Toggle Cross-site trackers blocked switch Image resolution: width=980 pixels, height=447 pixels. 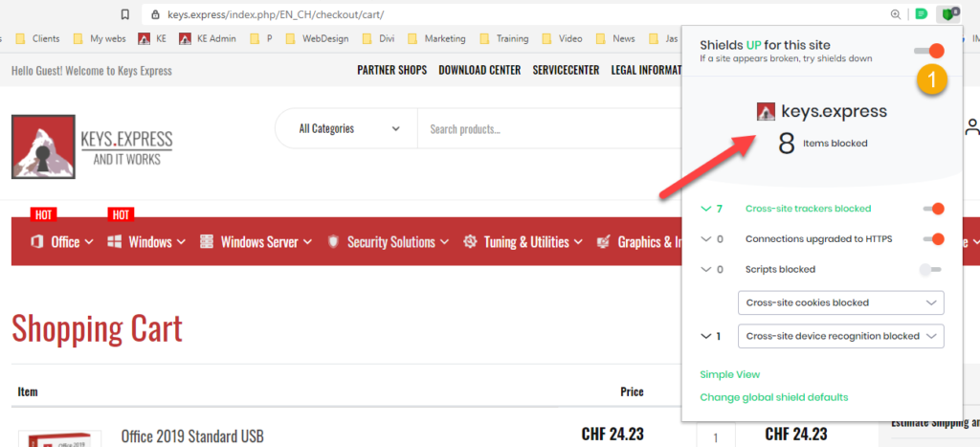pos(930,209)
